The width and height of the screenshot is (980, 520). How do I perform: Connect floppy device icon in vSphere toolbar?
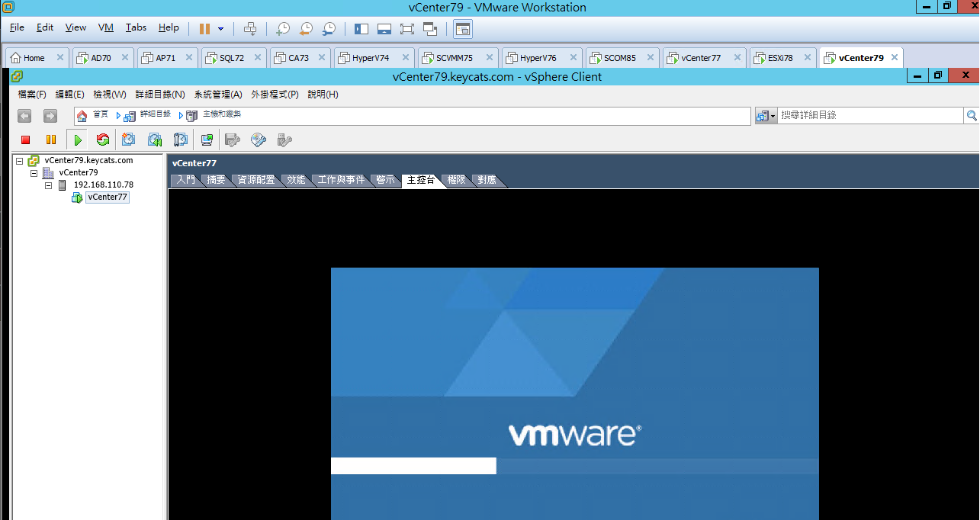coord(233,140)
